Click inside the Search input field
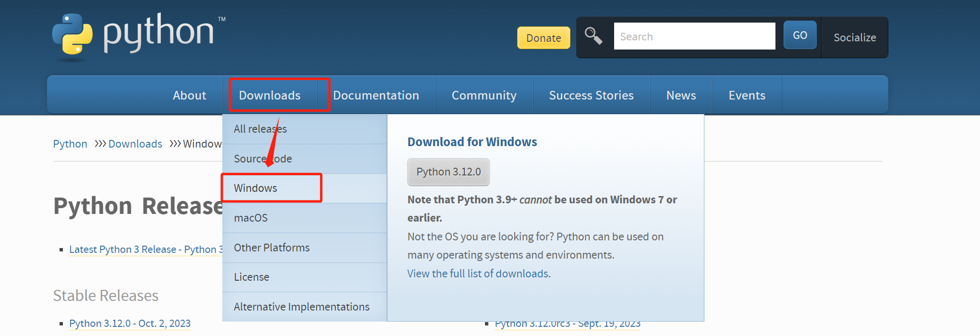 pyautogui.click(x=694, y=36)
